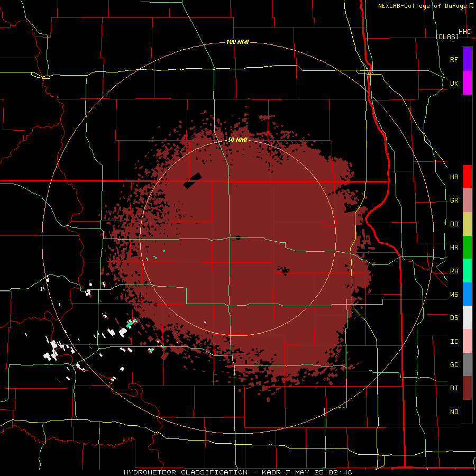The image size is (476, 476).
Task: Click the UK legend label
Action: (454, 83)
